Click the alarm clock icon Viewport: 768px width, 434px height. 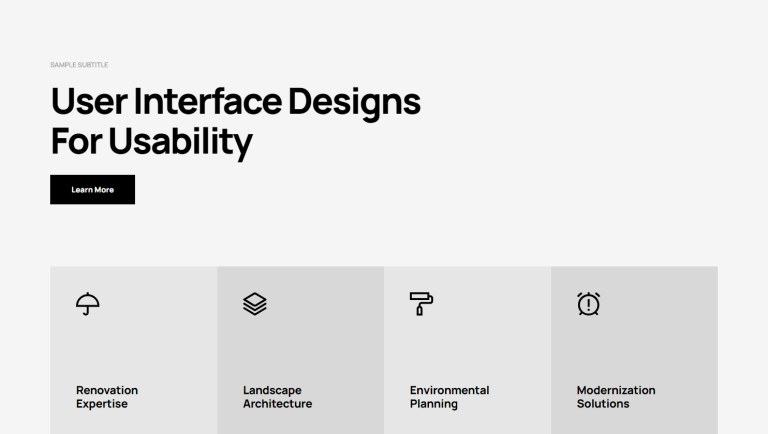pyautogui.click(x=589, y=304)
